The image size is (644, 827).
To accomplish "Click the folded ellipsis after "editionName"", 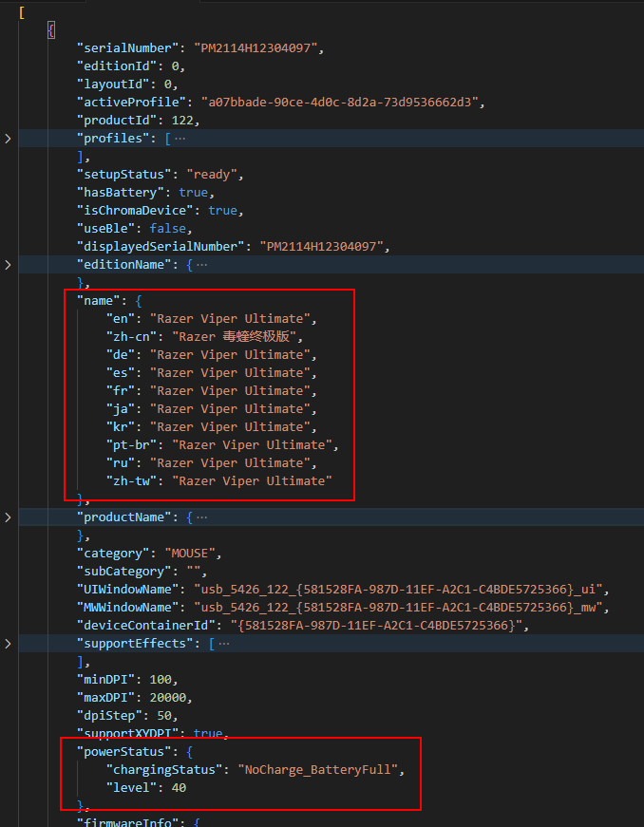I will coord(201,265).
